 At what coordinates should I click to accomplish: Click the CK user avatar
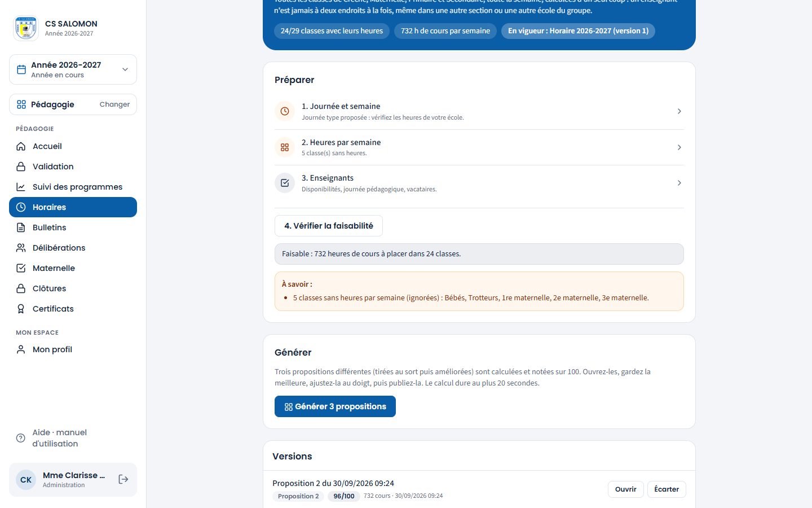pos(26,480)
